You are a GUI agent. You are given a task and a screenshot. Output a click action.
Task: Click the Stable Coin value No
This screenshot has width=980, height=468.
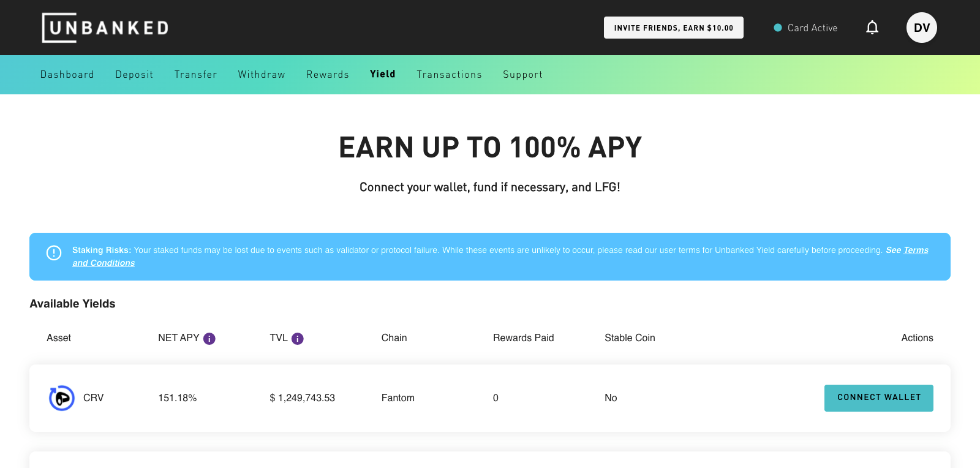pyautogui.click(x=611, y=398)
